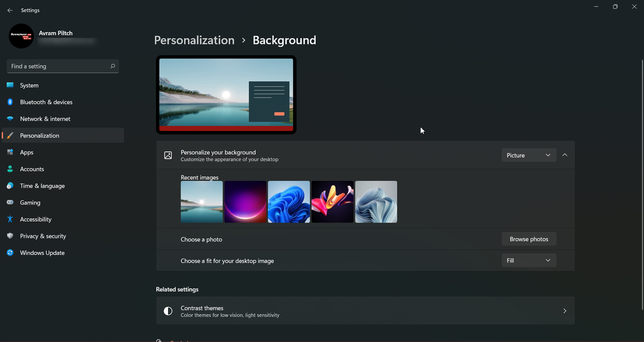Open Contrast themes settings
This screenshot has height=342, width=644.
tap(365, 310)
